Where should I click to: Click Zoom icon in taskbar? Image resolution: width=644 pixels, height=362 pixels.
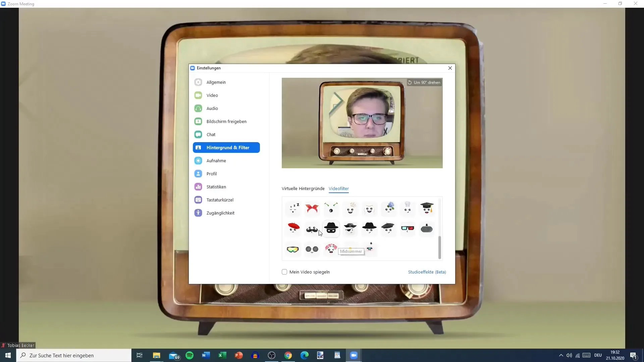point(354,355)
